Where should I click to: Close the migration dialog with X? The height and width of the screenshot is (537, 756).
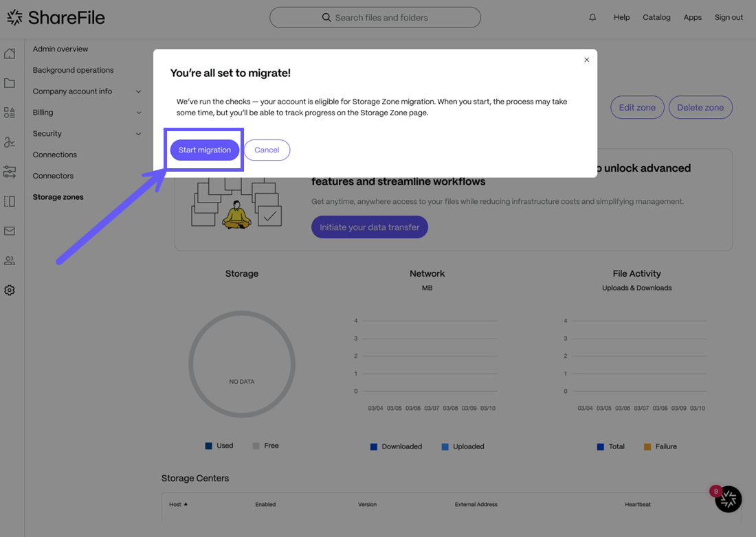point(587,60)
